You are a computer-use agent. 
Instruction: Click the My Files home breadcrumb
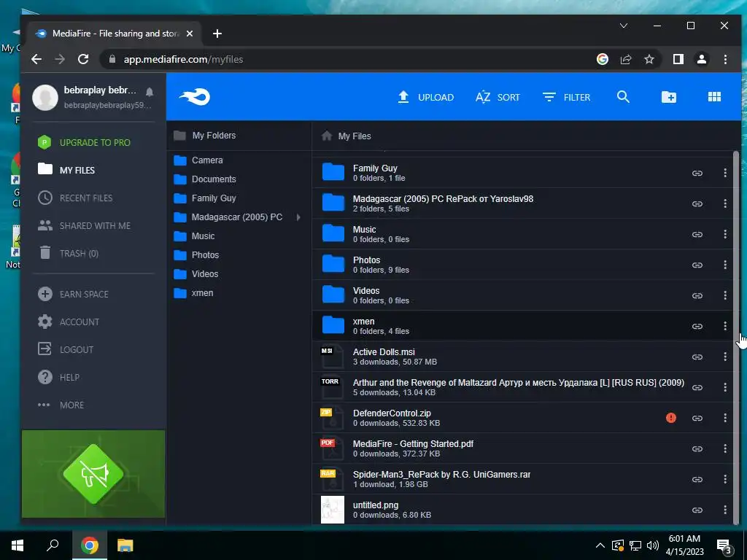pyautogui.click(x=347, y=136)
